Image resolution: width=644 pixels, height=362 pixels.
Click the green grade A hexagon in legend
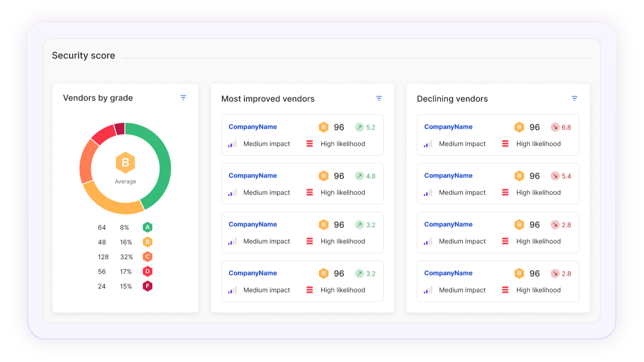[x=147, y=227]
